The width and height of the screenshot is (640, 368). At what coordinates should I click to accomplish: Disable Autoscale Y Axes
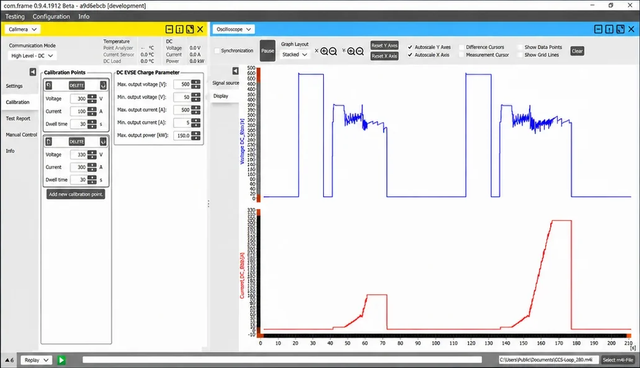pyautogui.click(x=410, y=47)
